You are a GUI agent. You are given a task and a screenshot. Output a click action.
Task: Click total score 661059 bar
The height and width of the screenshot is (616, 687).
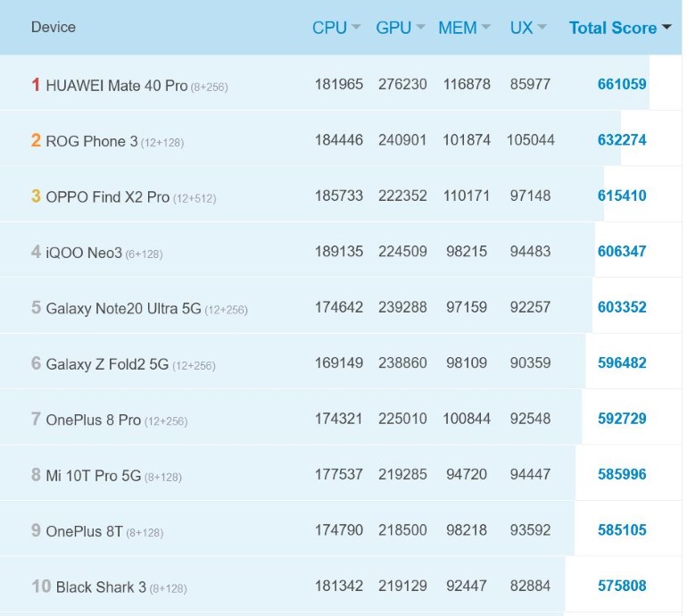(x=622, y=84)
